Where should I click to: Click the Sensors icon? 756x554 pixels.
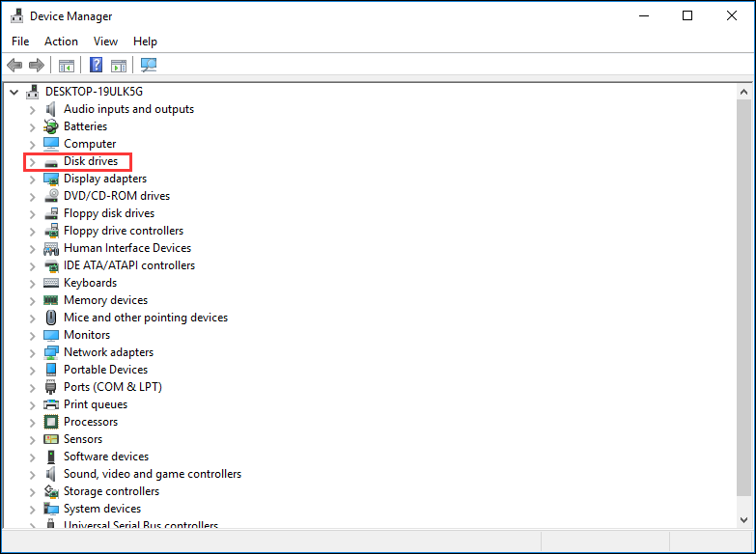[50, 439]
